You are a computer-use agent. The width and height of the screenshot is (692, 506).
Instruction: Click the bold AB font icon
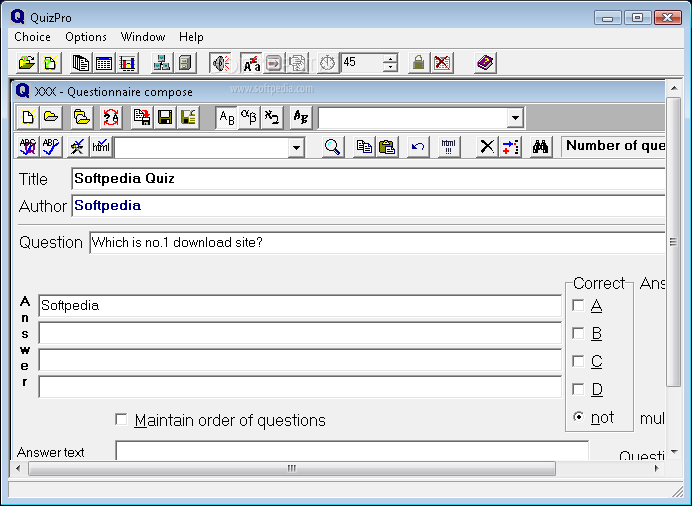click(301, 117)
